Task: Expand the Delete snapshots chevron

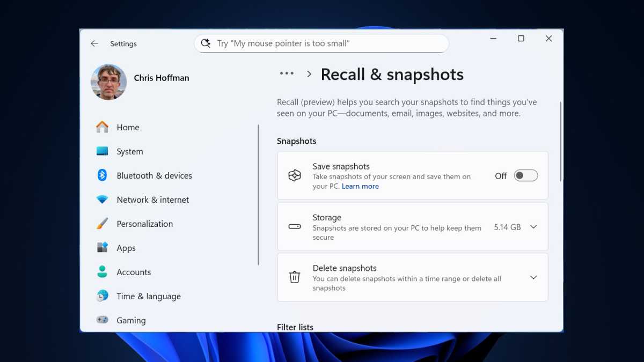Action: tap(533, 277)
